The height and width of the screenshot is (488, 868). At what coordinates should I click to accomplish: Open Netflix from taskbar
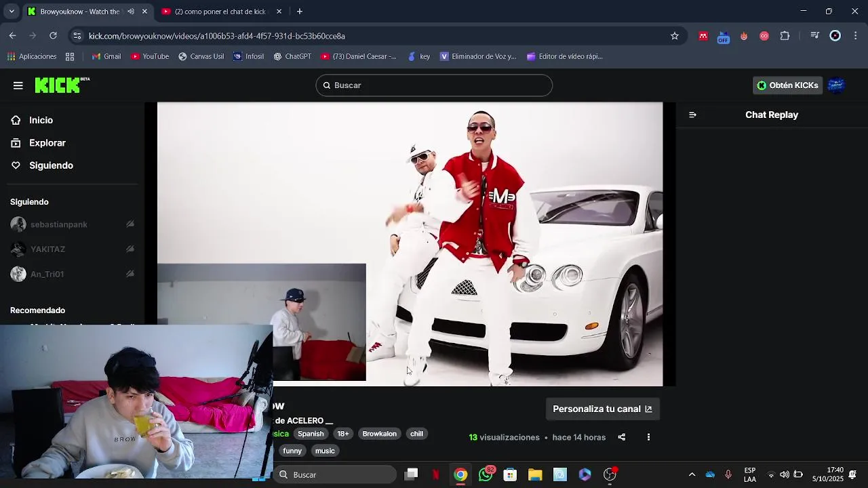point(435,474)
